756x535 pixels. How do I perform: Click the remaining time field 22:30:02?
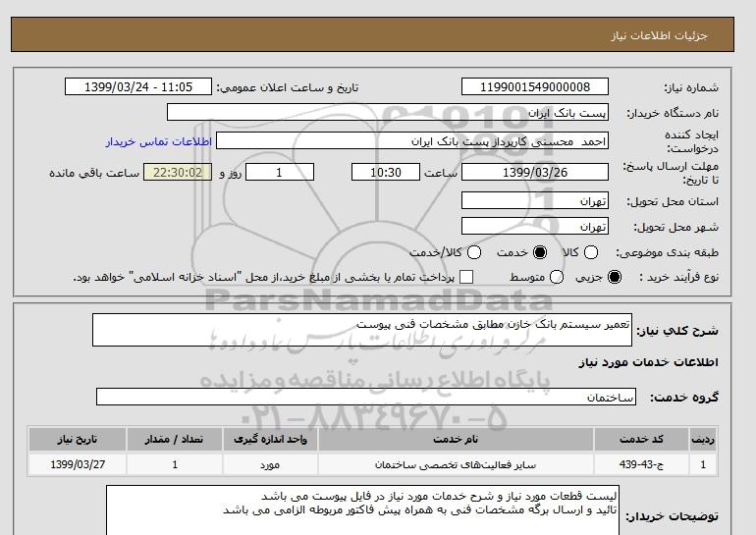178,172
